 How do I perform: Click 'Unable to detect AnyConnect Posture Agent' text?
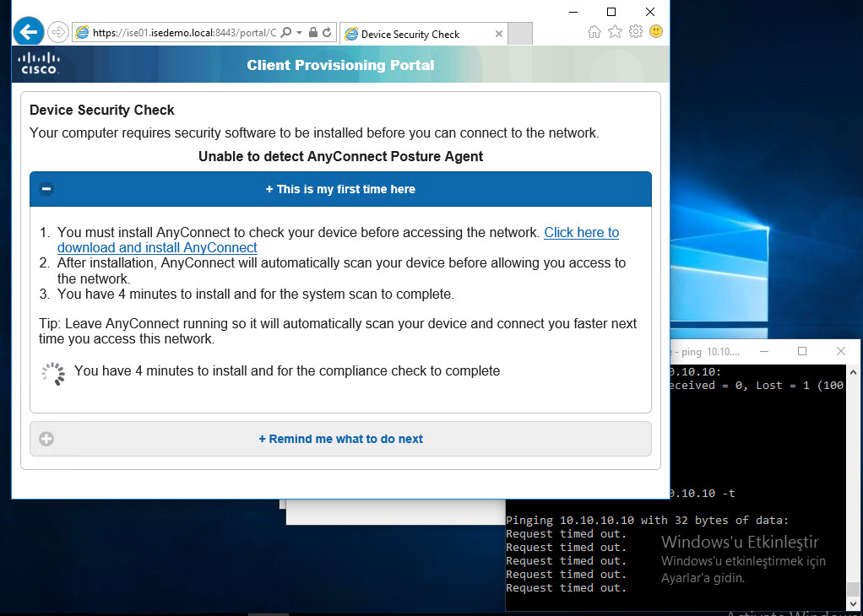[340, 157]
